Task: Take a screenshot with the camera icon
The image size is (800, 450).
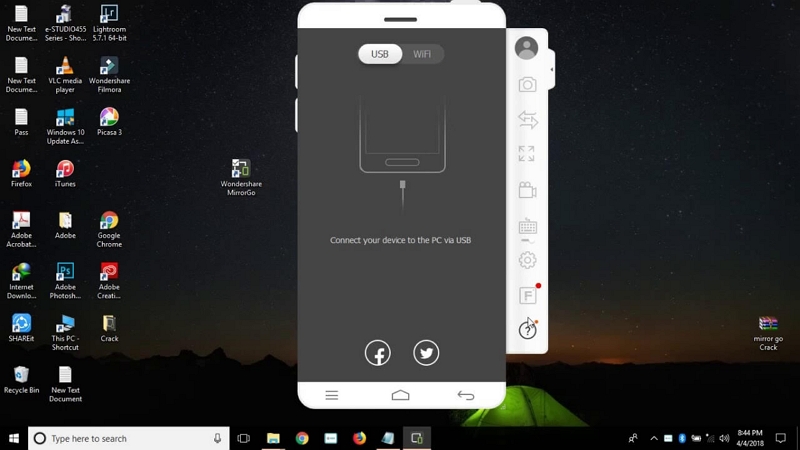Action: point(527,84)
